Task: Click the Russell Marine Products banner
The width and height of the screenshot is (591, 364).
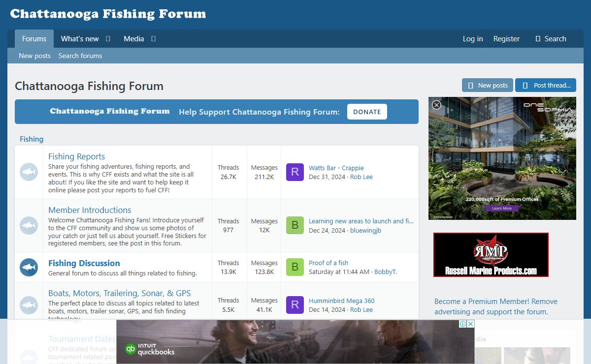Action: coord(491,255)
